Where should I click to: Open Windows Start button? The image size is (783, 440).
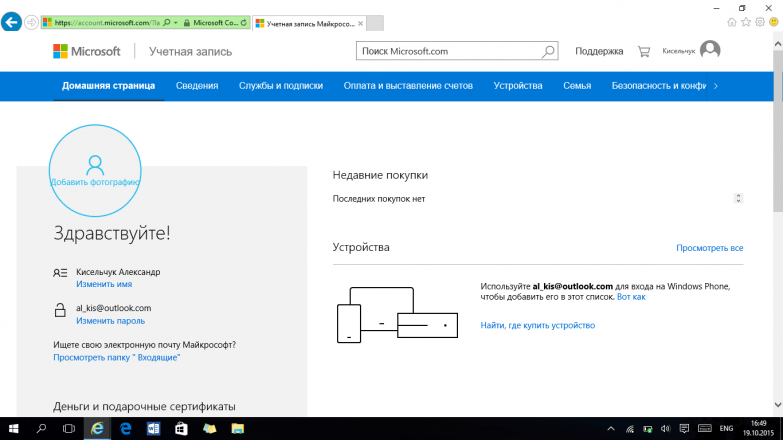click(x=13, y=429)
